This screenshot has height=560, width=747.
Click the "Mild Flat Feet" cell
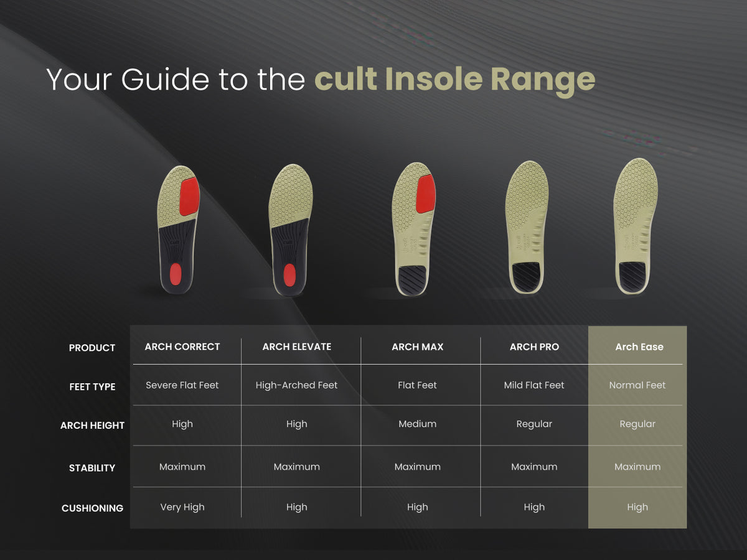point(534,385)
